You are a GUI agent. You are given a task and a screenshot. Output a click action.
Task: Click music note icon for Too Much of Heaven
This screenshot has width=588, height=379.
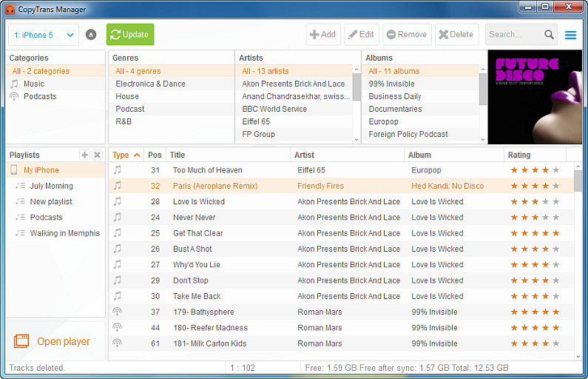coord(118,170)
